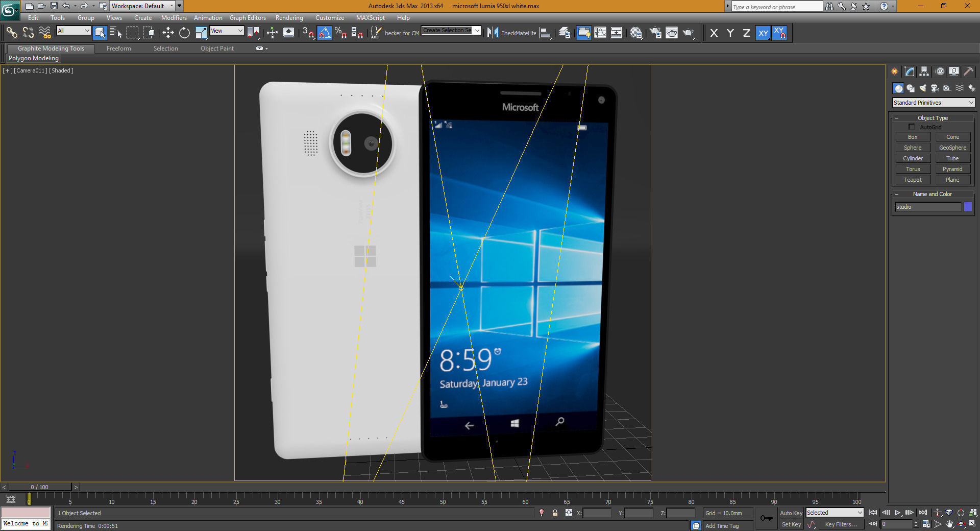Click the Set Key button
980x531 pixels.
click(791, 524)
